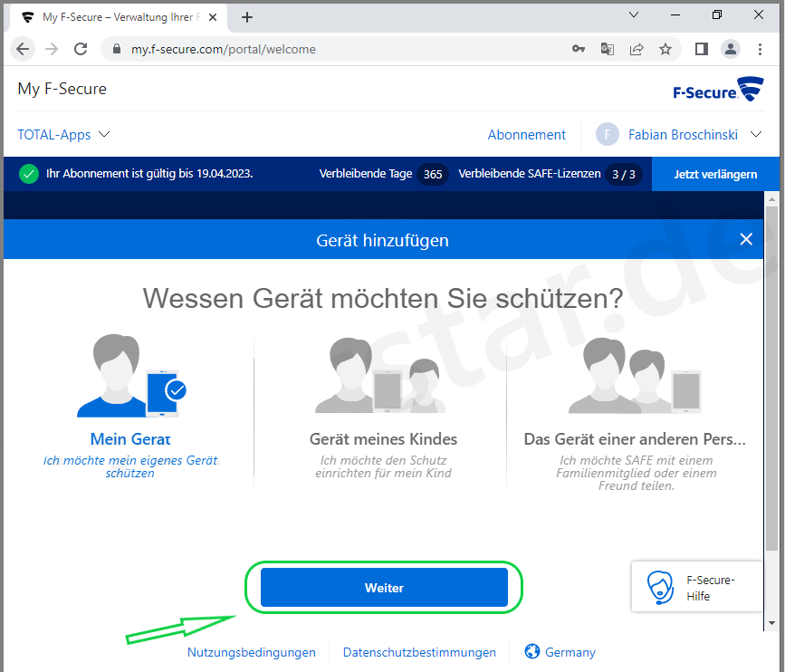
Task: Open saved passwords key icon
Action: pyautogui.click(x=579, y=49)
